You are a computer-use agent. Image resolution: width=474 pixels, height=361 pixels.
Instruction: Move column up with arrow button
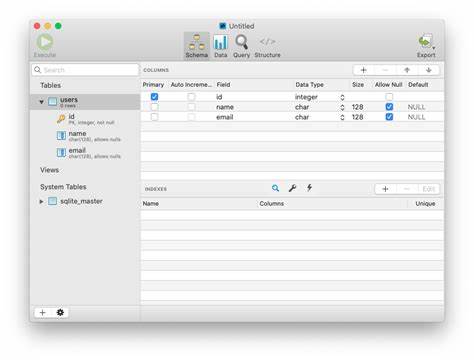(407, 70)
